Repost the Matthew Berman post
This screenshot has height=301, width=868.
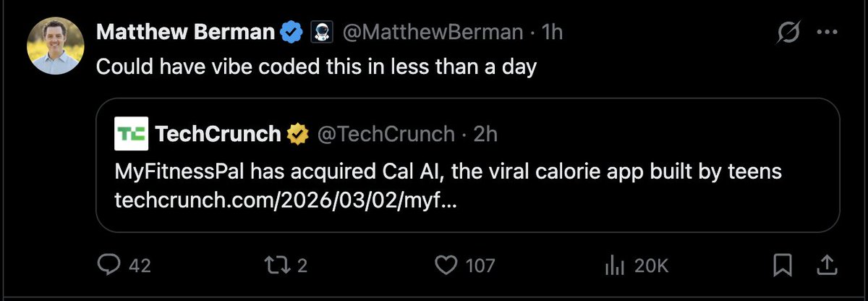[278, 266]
